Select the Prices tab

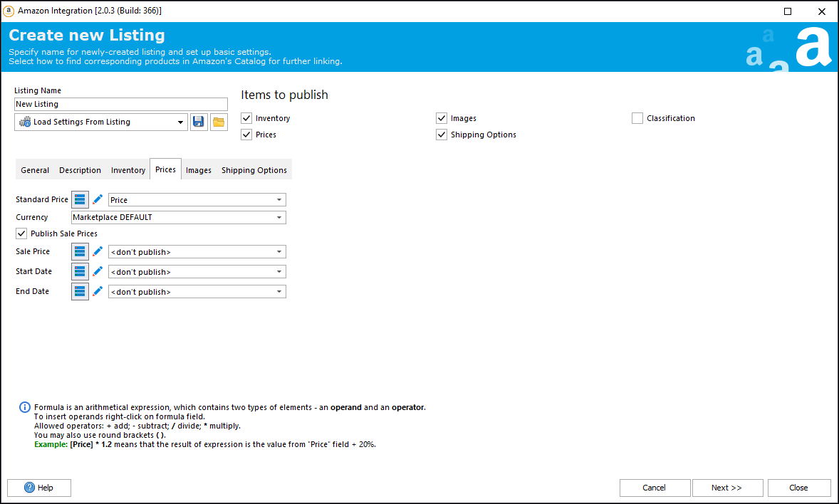[165, 169]
